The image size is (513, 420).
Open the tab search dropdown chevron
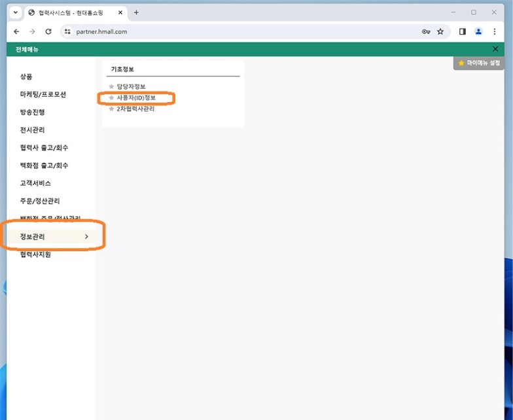(x=16, y=12)
